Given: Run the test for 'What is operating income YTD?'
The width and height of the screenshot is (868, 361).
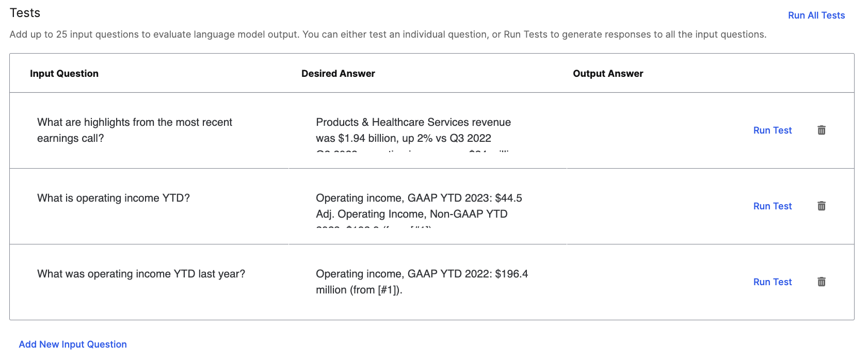Looking at the screenshot, I should point(772,206).
